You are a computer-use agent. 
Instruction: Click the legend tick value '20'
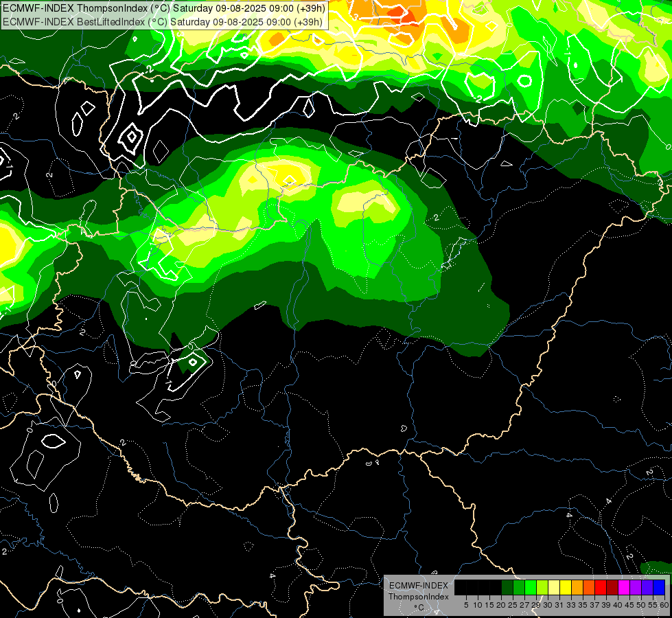[x=501, y=605]
